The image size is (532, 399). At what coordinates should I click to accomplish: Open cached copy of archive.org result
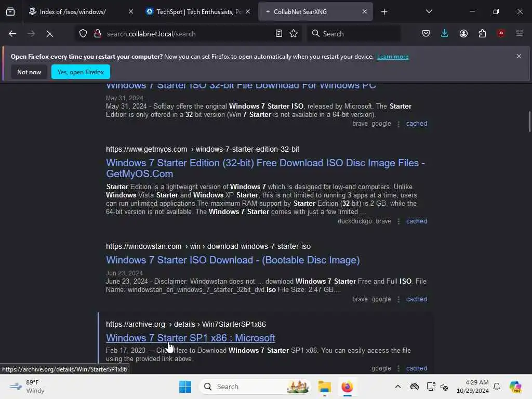point(417,368)
